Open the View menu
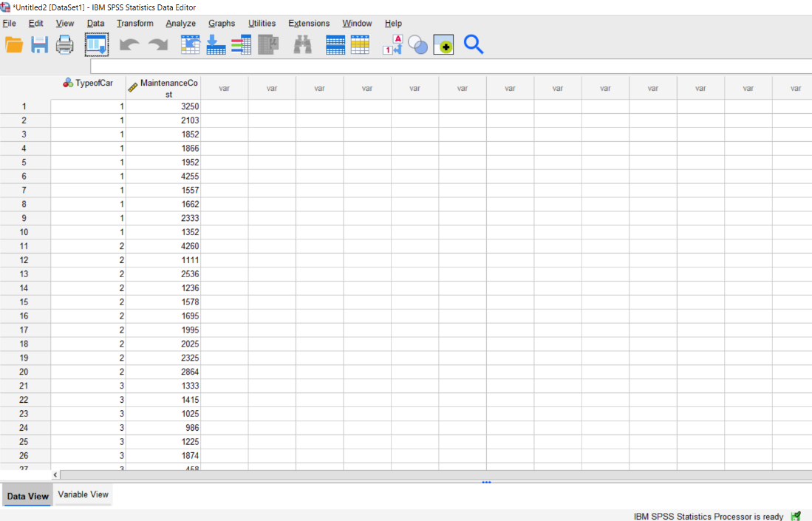 point(65,24)
